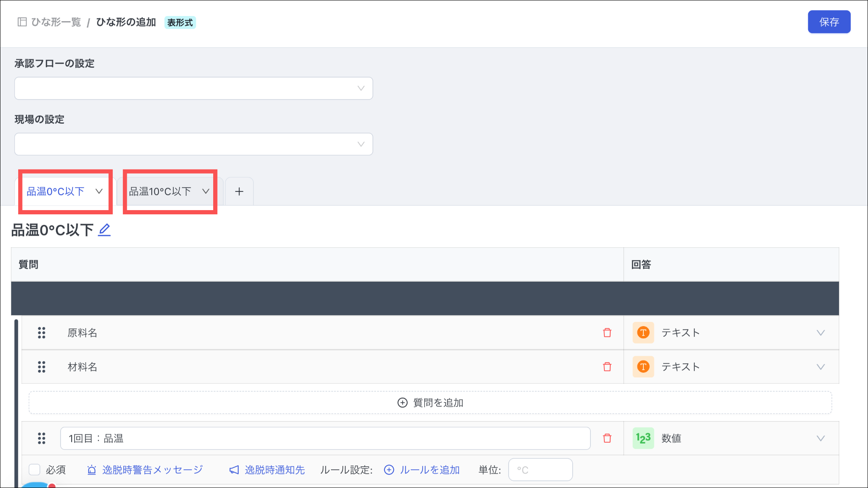Expand 数値 answer type dropdown

point(820,438)
